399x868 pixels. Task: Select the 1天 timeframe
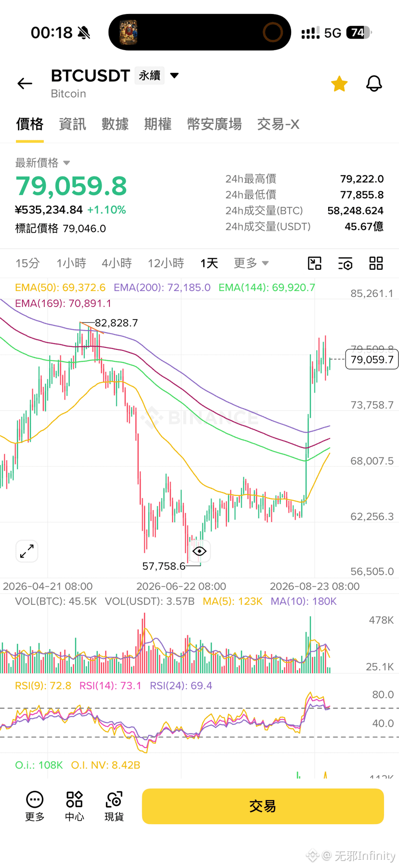[x=209, y=263]
